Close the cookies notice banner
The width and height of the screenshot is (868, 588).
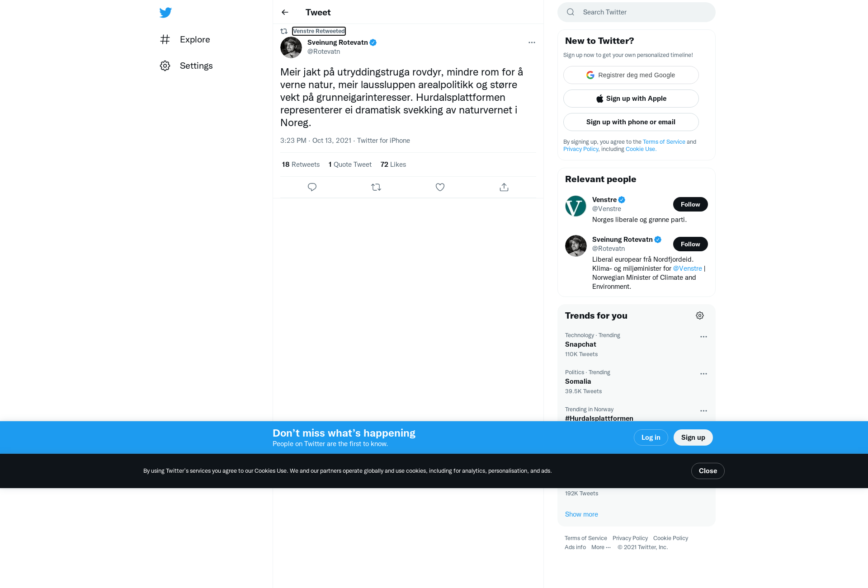pyautogui.click(x=708, y=471)
